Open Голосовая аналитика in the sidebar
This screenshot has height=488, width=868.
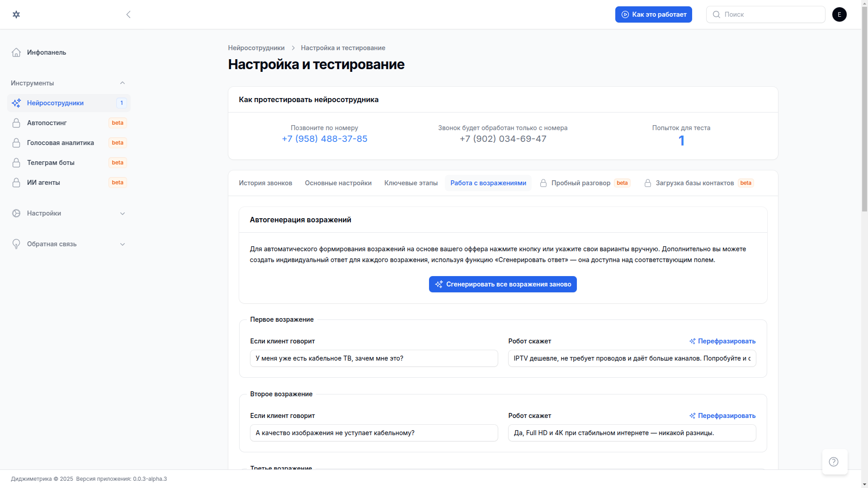click(69, 143)
